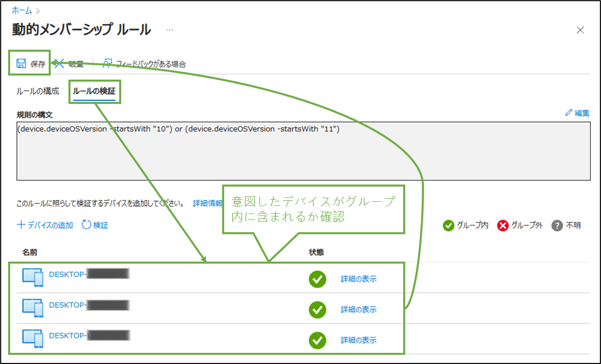Viewport: 601px width, 364px height.
Task: Click the second device's computer icon
Action: click(x=32, y=308)
